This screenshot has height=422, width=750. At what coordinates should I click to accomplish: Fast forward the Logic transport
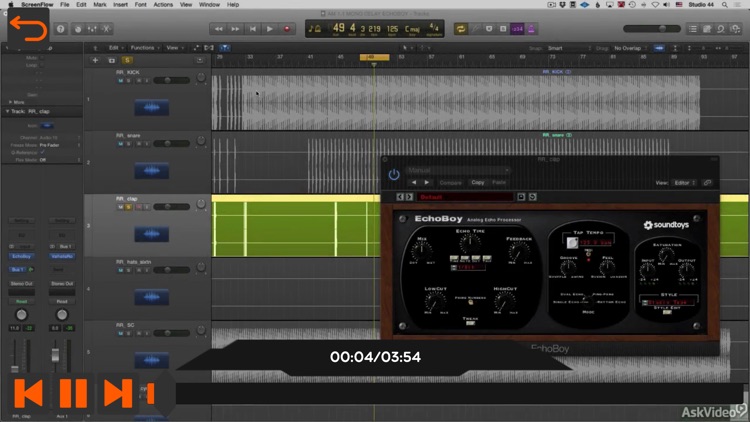(x=235, y=29)
